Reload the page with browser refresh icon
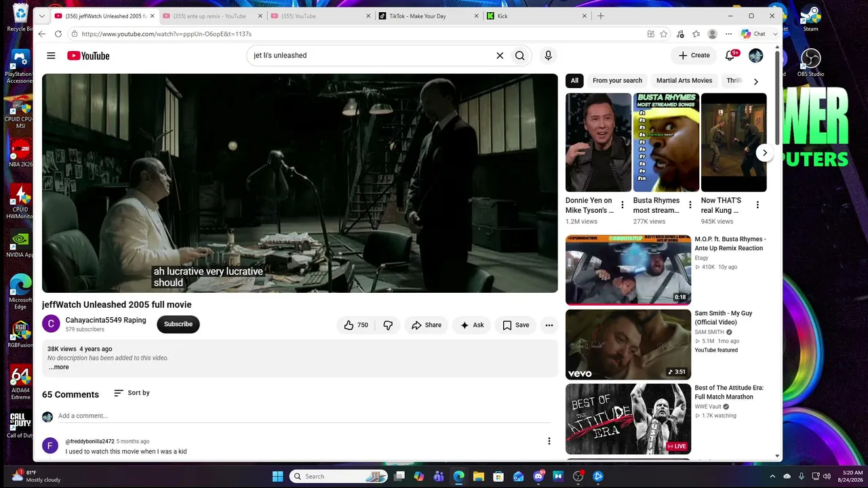This screenshot has width=868, height=488. click(x=58, y=34)
